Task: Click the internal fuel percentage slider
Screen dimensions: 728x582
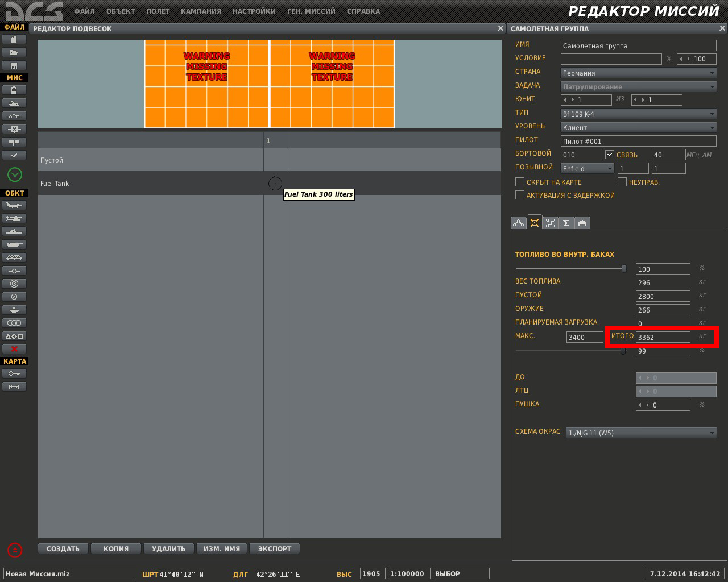Action: [x=571, y=268]
